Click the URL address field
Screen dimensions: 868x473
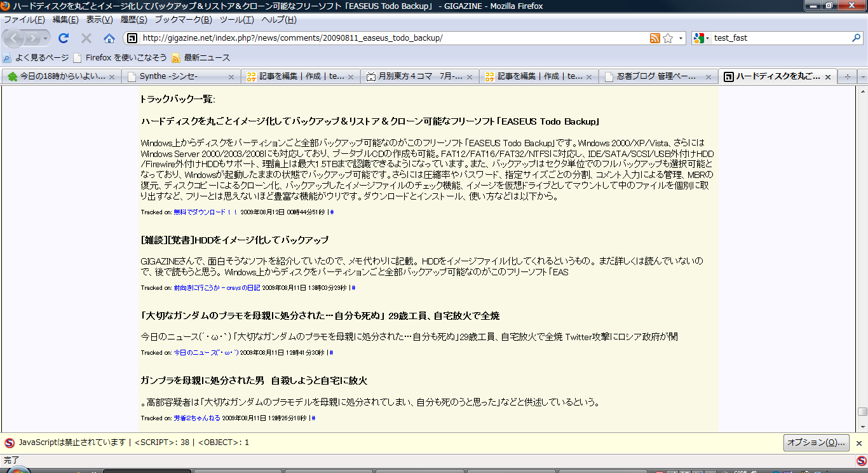(394, 38)
